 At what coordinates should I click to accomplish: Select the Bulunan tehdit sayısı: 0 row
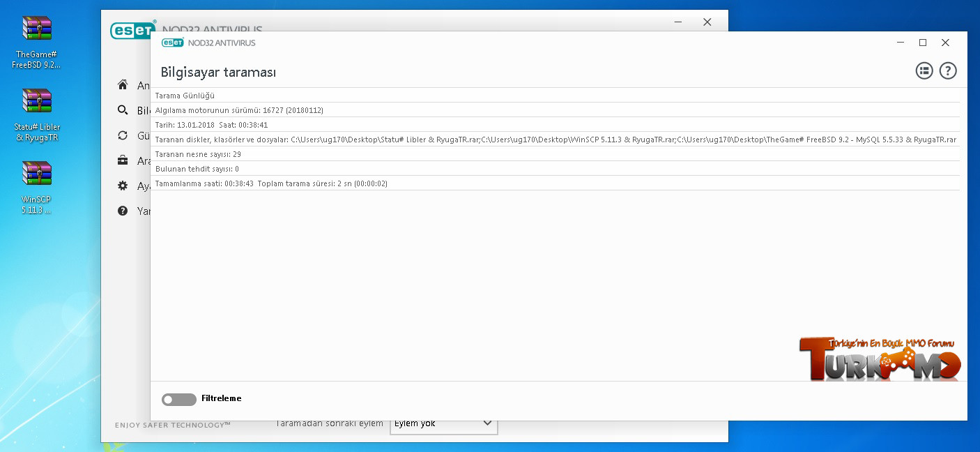(556, 169)
